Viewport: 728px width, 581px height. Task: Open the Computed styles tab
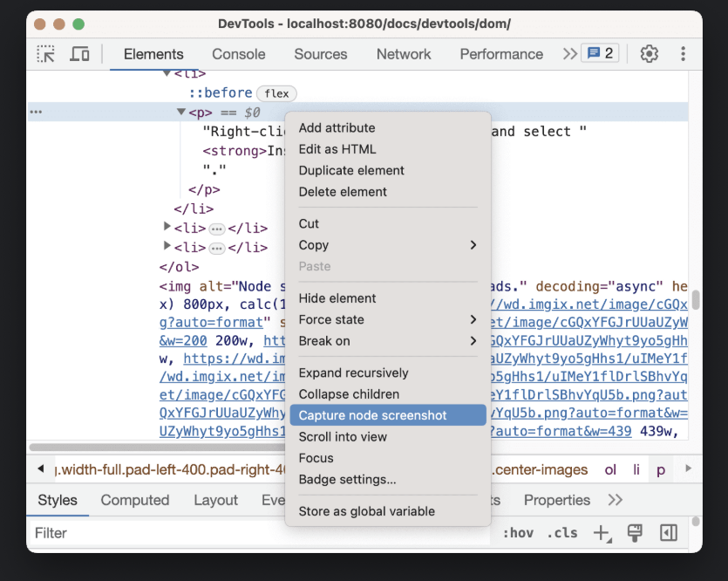[134, 500]
